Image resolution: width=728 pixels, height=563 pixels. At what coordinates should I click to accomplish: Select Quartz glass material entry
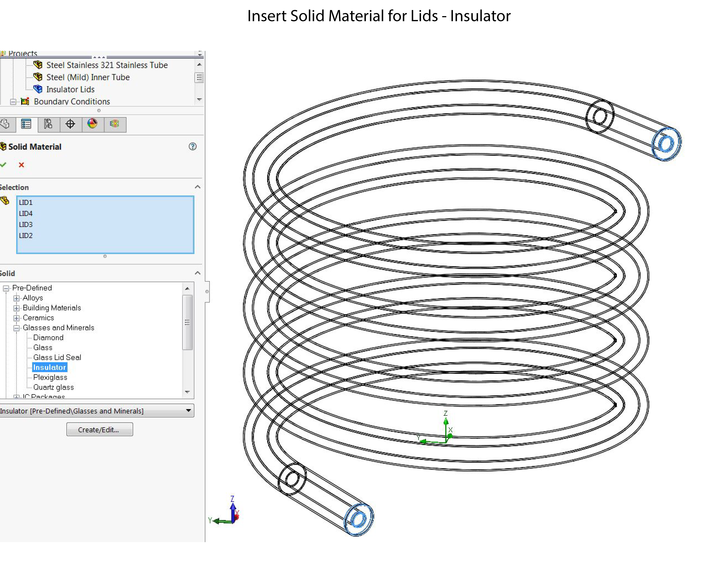coord(53,387)
